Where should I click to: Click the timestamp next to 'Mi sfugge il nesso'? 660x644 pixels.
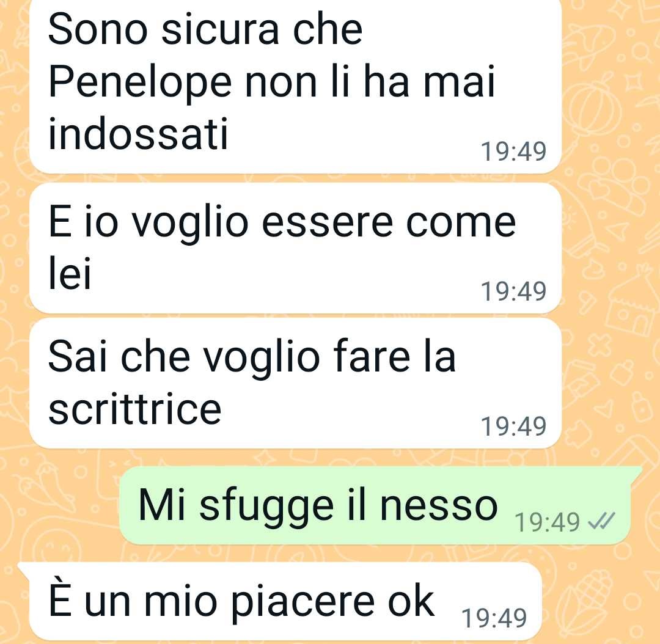coord(547,522)
